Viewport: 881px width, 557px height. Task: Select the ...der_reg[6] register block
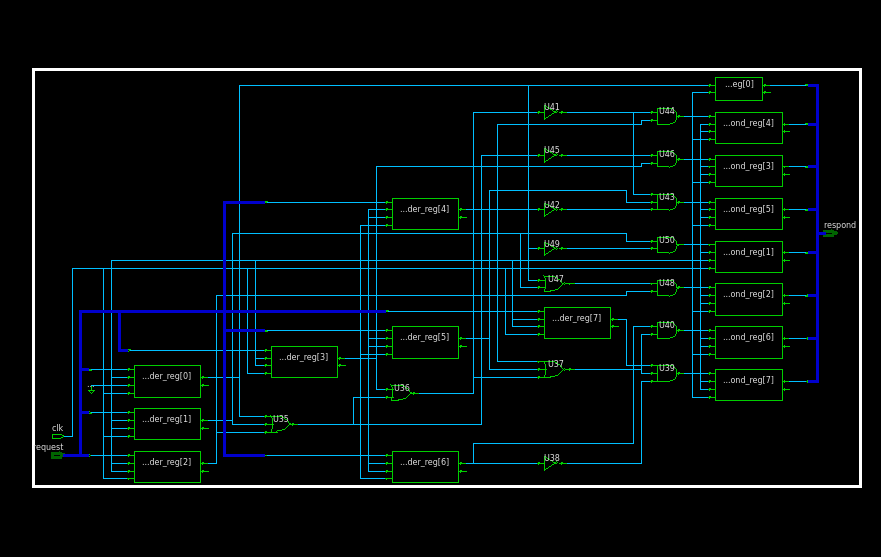click(x=425, y=467)
